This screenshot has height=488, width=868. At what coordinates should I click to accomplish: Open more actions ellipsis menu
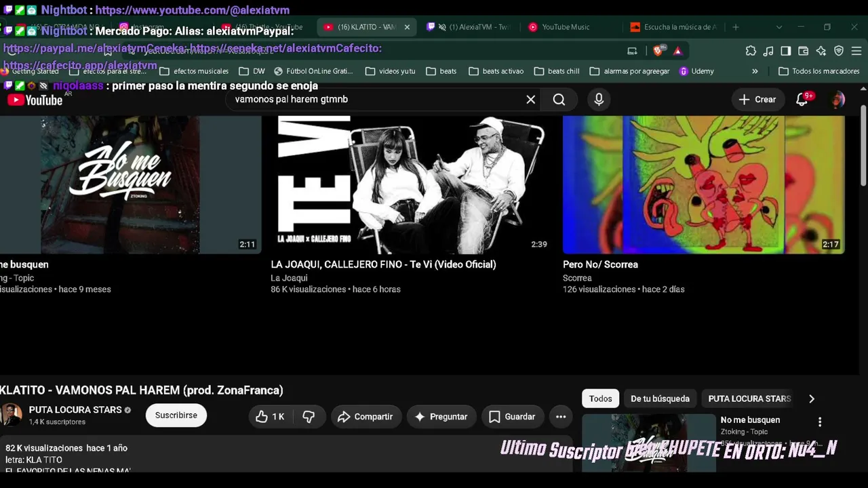(561, 417)
